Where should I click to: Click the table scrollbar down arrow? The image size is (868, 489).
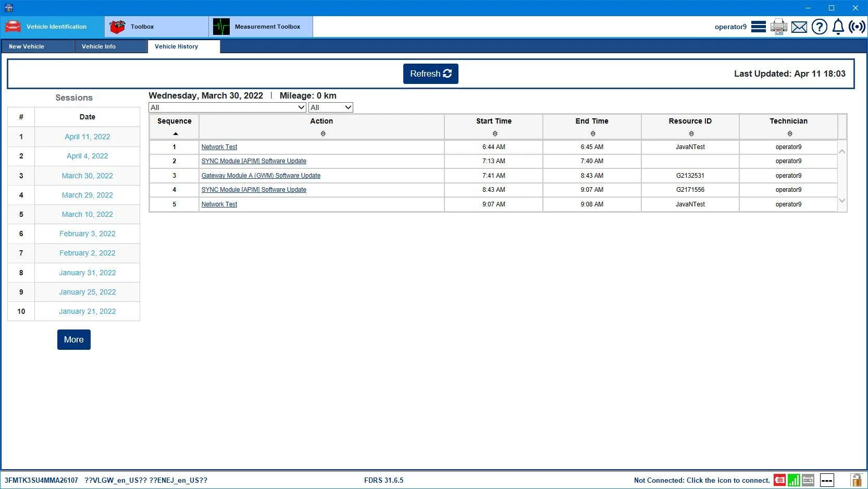[x=842, y=201]
